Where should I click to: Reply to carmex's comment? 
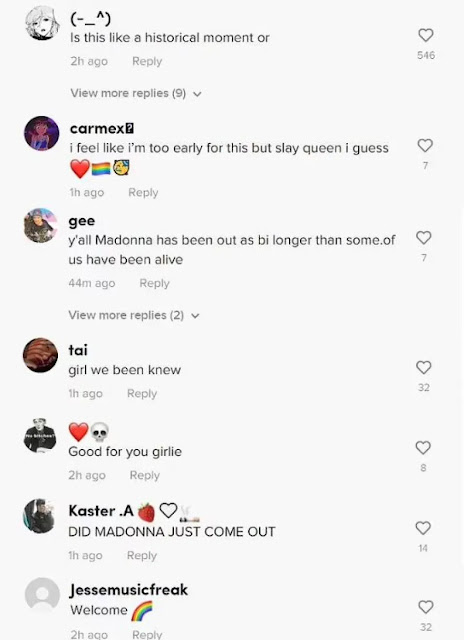(143, 192)
